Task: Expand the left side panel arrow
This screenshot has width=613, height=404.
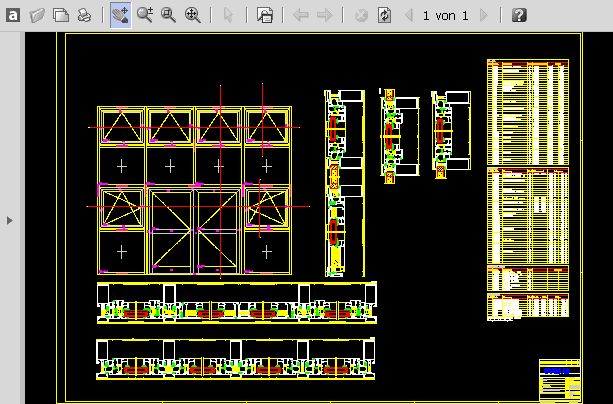Action: coord(10,219)
